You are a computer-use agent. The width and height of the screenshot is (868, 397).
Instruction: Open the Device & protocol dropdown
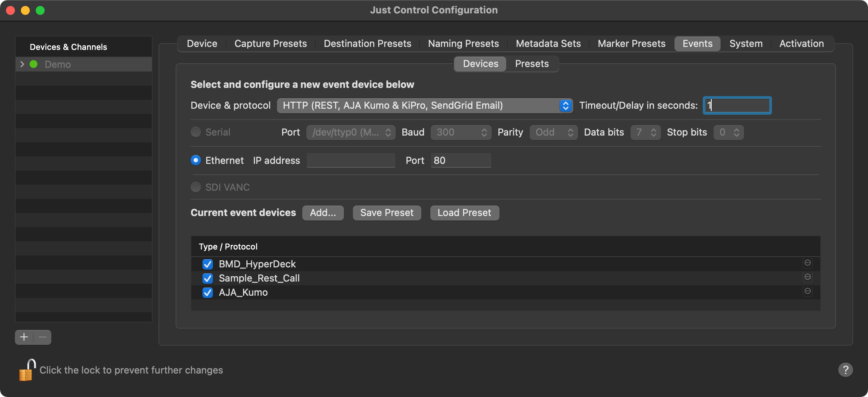tap(425, 105)
